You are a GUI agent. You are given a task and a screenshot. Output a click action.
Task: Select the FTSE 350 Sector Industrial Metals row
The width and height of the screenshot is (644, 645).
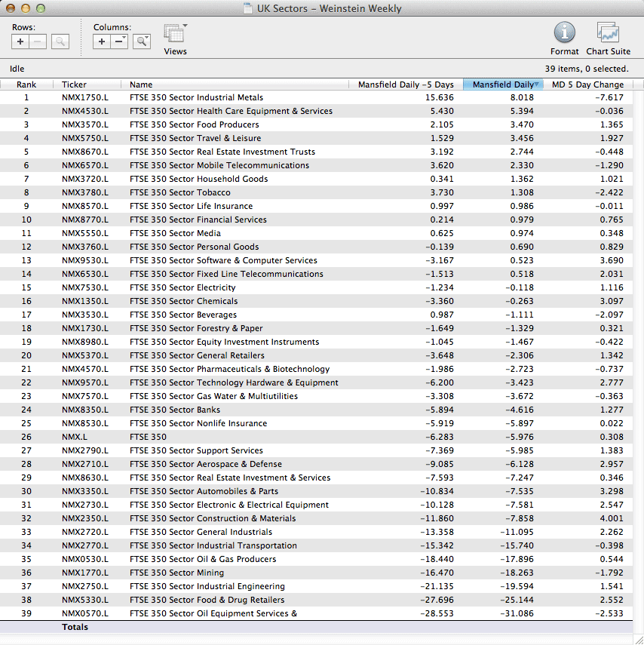(x=196, y=97)
